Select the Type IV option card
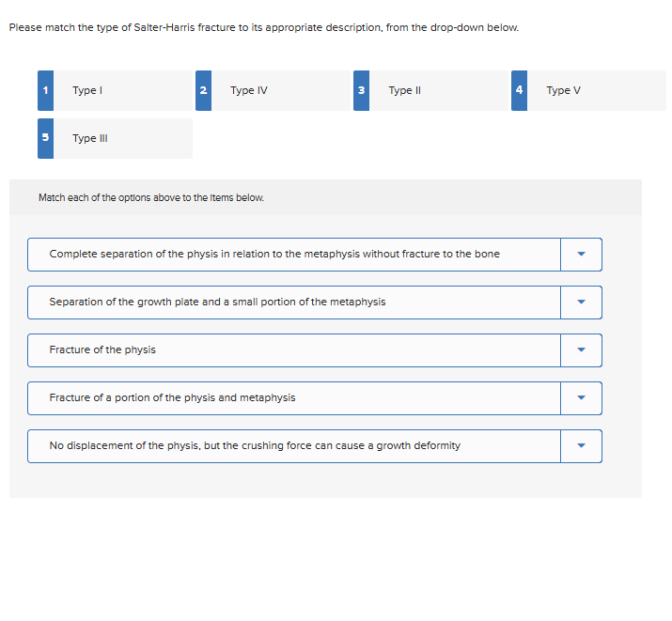 pos(280,90)
